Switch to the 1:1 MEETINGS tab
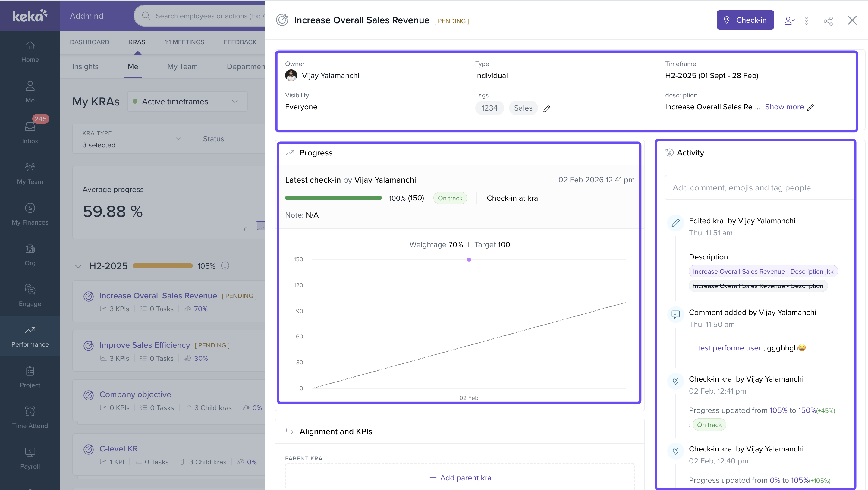This screenshot has width=868, height=490. tap(184, 42)
